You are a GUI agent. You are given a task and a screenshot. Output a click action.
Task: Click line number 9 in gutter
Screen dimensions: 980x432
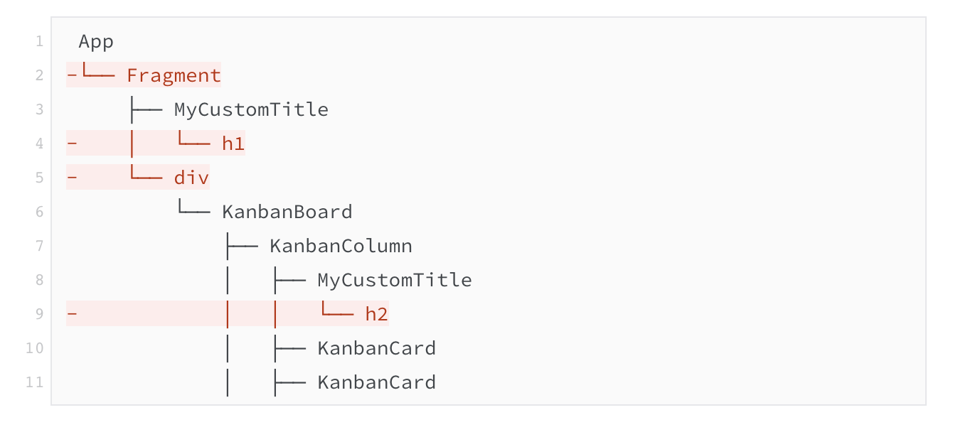click(39, 314)
